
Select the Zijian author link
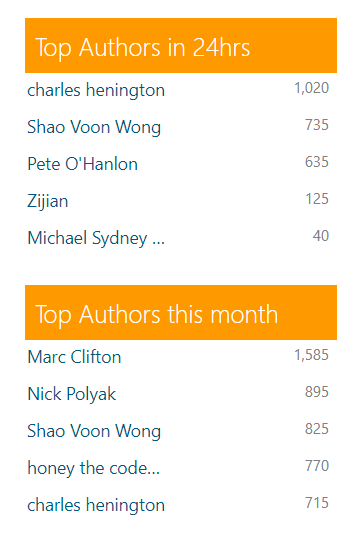click(48, 201)
